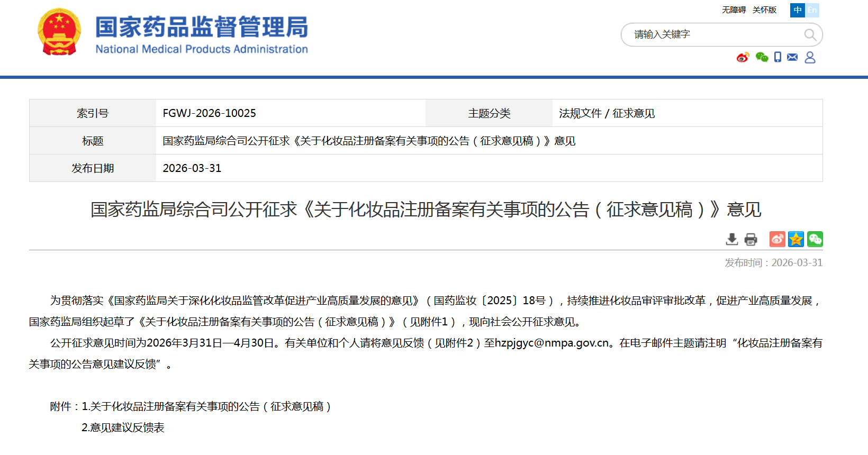This screenshot has height=455, width=868.
Task: Print the page using the printer icon
Action: point(751,239)
